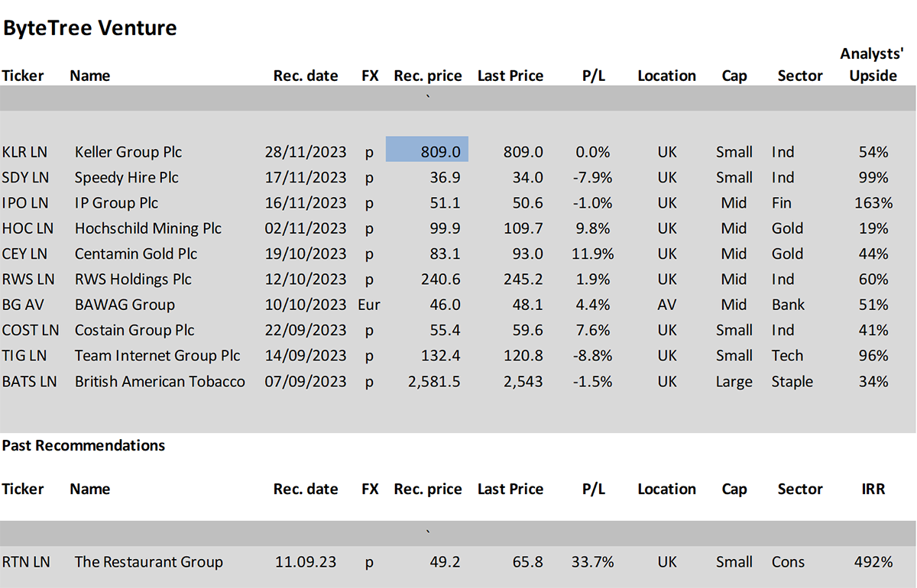Select Team Internet Group Plc name
The image size is (917, 588).
(x=157, y=355)
